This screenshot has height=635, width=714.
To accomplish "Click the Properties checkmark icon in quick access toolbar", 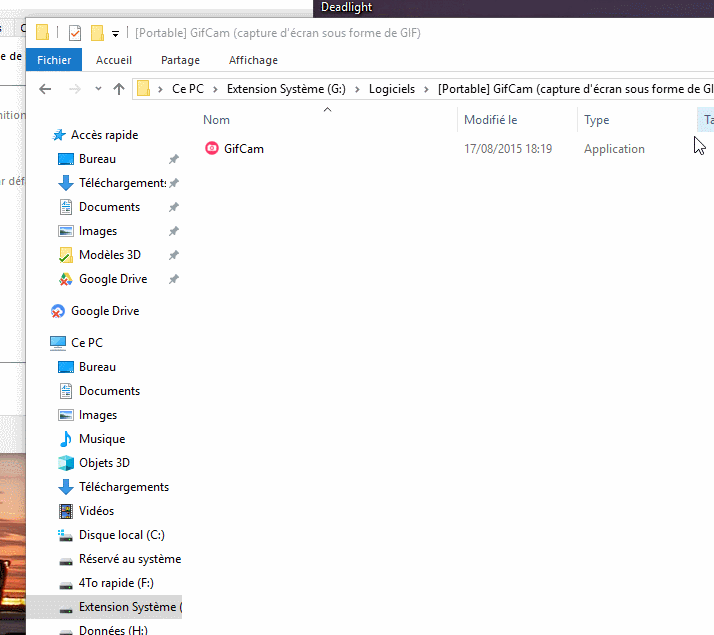I will click(x=75, y=33).
